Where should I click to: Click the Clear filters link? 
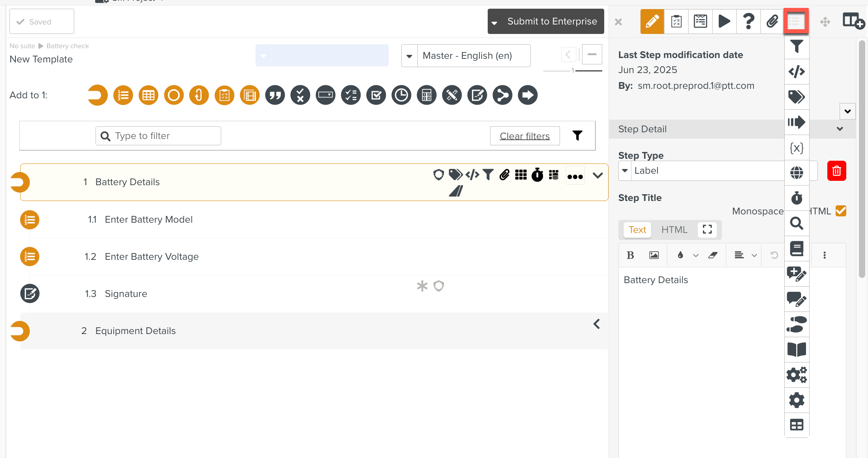[x=524, y=136]
